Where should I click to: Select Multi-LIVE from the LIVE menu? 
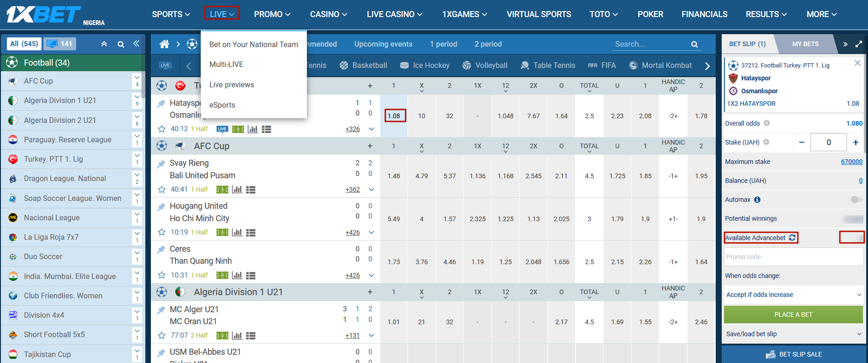[x=226, y=64]
